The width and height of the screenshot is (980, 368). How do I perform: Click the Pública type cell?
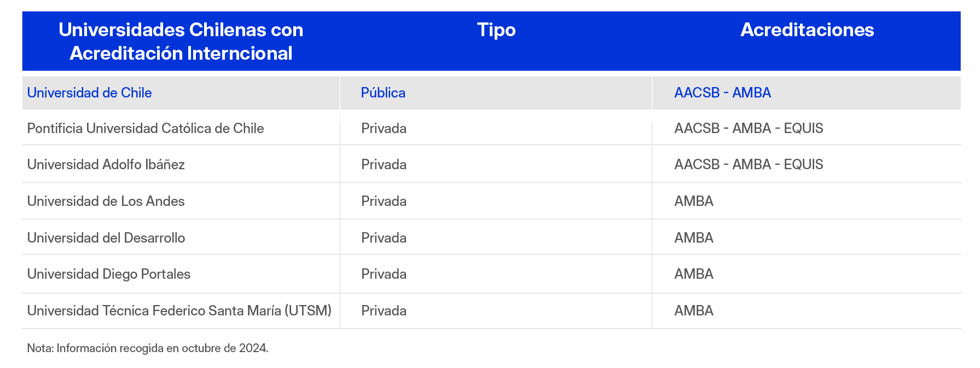[383, 93]
